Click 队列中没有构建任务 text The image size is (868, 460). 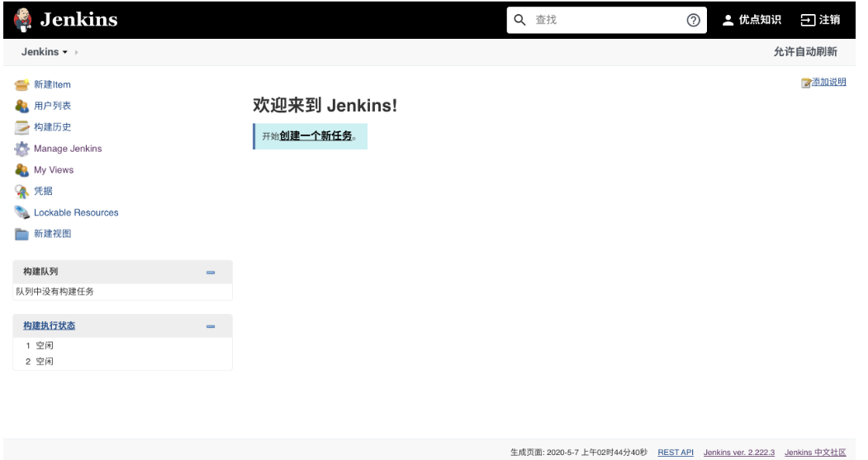coord(55,292)
